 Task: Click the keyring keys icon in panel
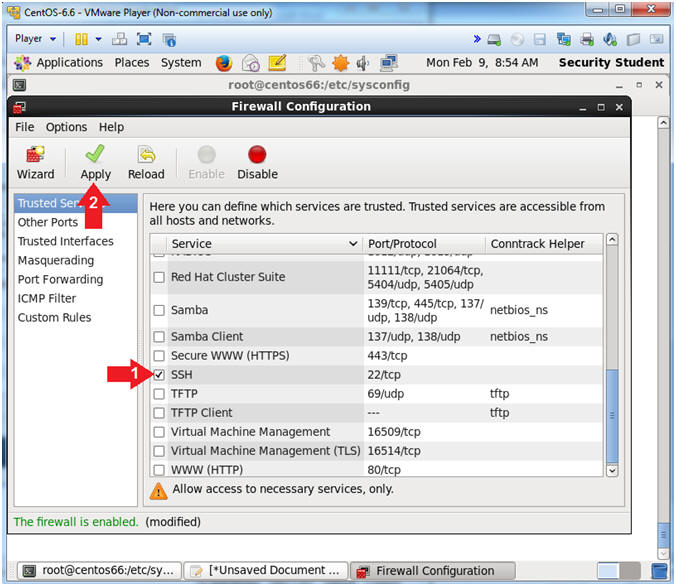click(x=316, y=63)
